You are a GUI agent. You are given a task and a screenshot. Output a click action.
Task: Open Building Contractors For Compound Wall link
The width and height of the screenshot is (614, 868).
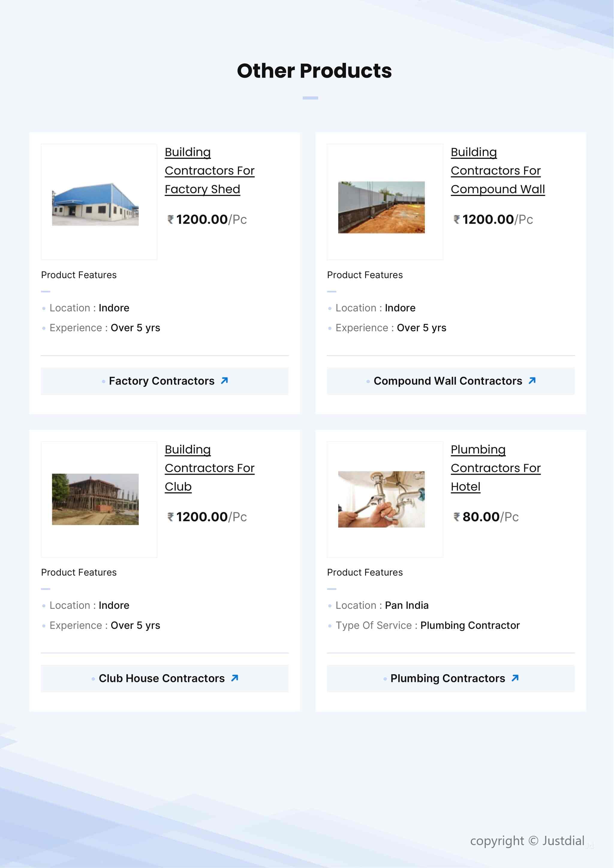coord(497,171)
